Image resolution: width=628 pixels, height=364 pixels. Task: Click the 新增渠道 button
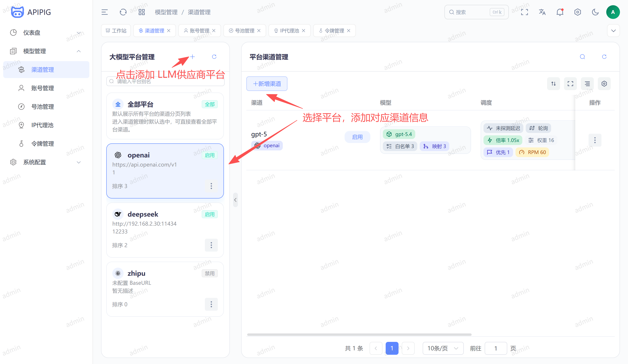click(267, 84)
